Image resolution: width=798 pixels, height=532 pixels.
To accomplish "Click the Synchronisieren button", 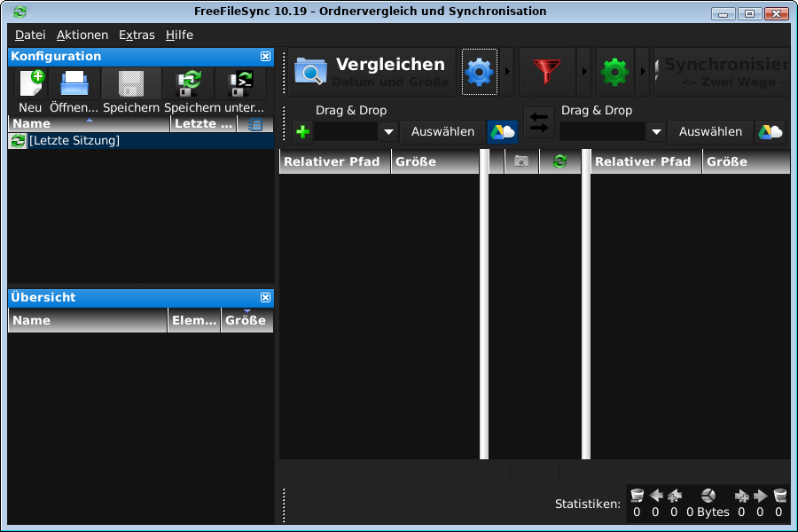I will [722, 72].
